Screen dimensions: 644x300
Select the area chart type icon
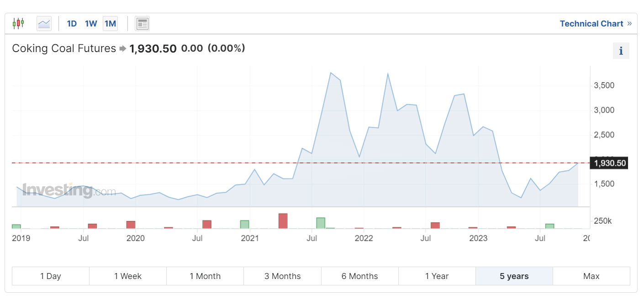(x=44, y=23)
